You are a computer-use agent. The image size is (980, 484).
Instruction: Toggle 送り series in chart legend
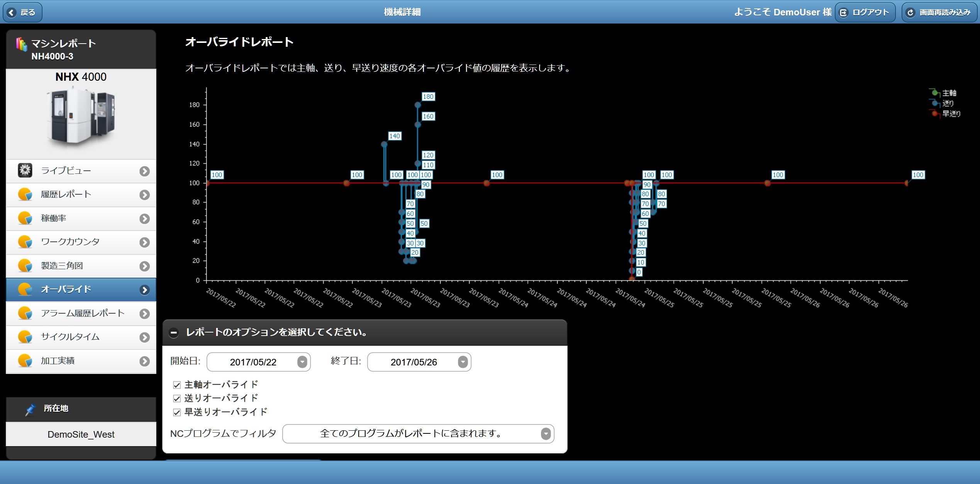941,103
